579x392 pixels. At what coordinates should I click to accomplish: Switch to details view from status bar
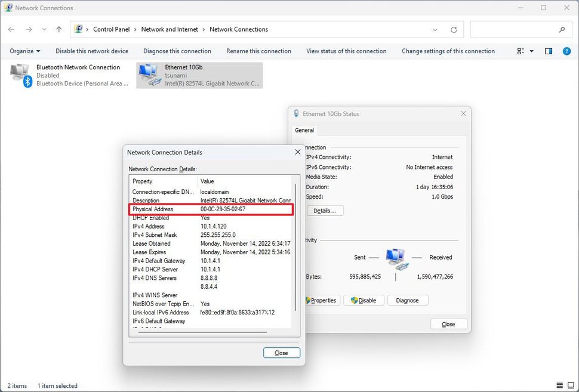pyautogui.click(x=560, y=385)
